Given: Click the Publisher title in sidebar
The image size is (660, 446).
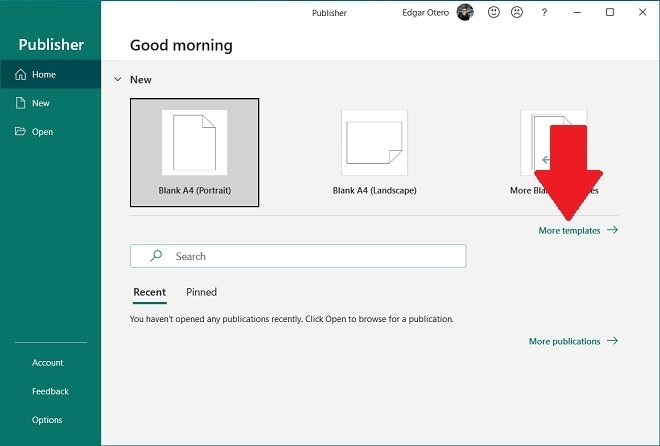Looking at the screenshot, I should (x=51, y=45).
